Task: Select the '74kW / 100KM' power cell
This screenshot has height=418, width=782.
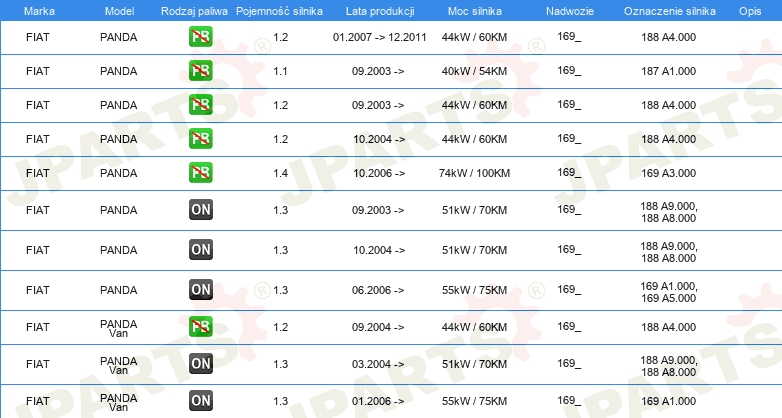Action: 474,173
